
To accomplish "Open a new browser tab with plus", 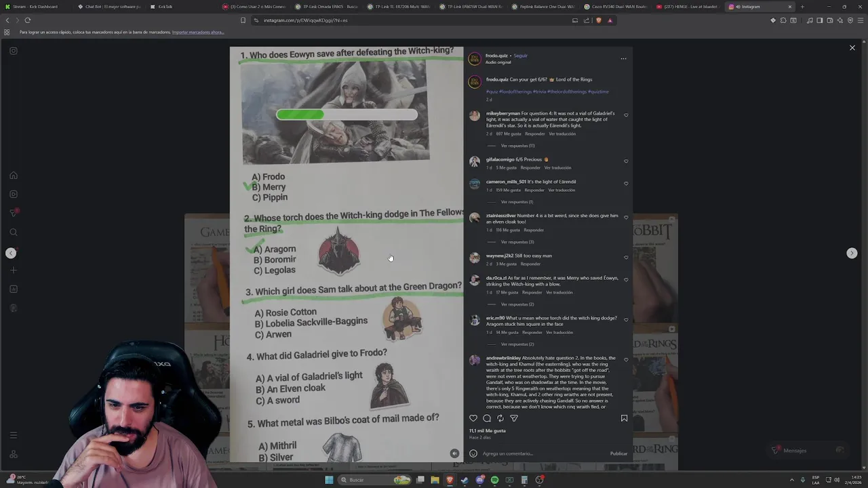I will click(802, 7).
